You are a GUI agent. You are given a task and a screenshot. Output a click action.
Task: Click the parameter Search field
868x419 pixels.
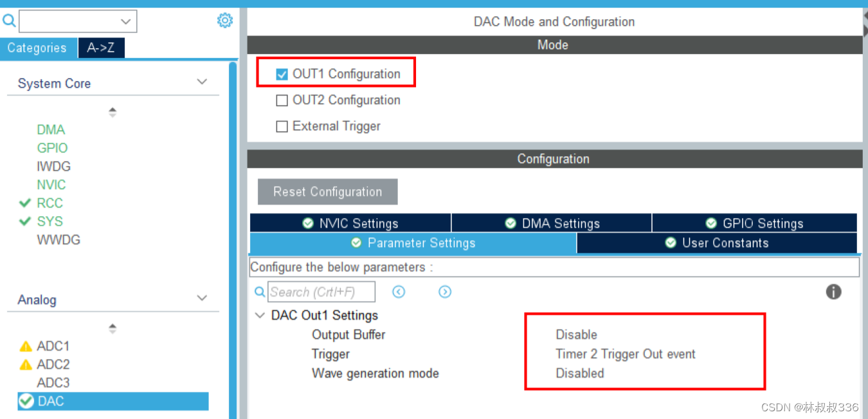click(321, 292)
